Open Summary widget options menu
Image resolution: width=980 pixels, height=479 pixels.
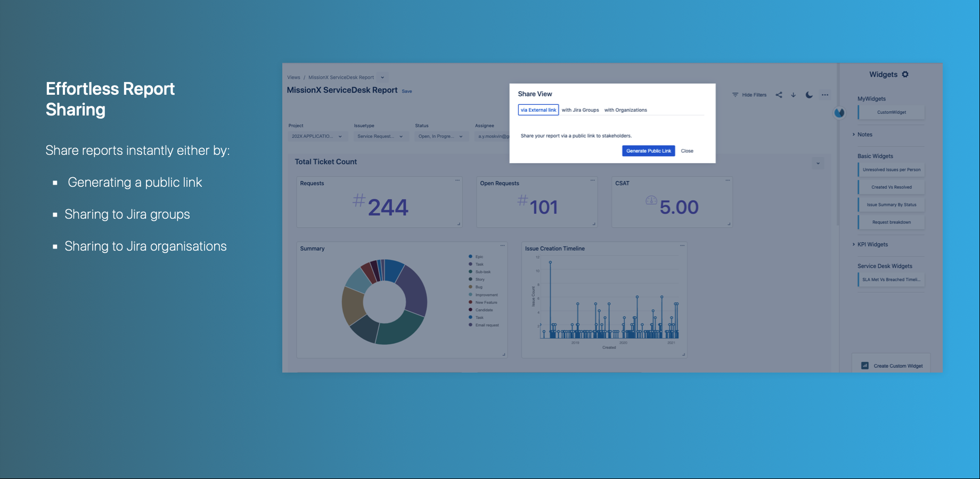pos(502,245)
